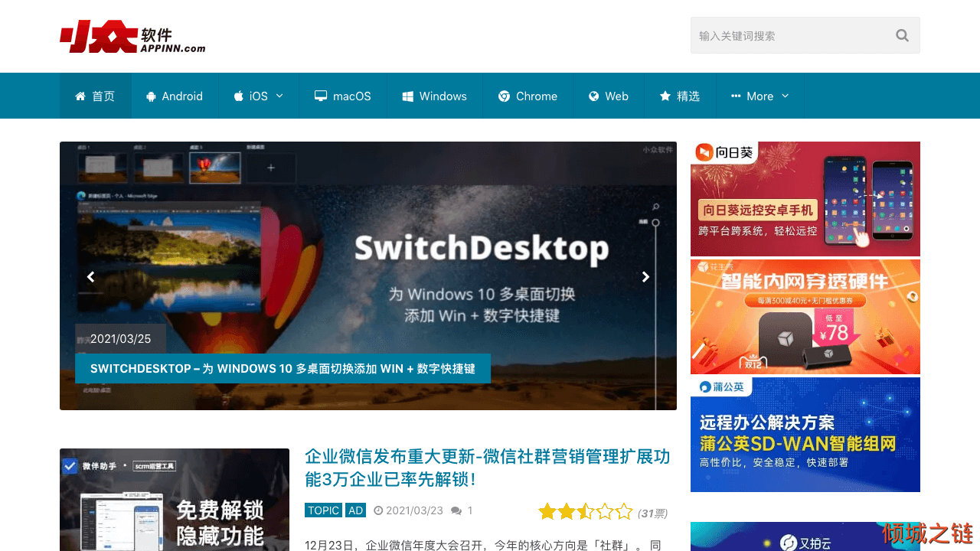Click the (31票) vote count text
This screenshot has height=551, width=980.
coord(652,513)
